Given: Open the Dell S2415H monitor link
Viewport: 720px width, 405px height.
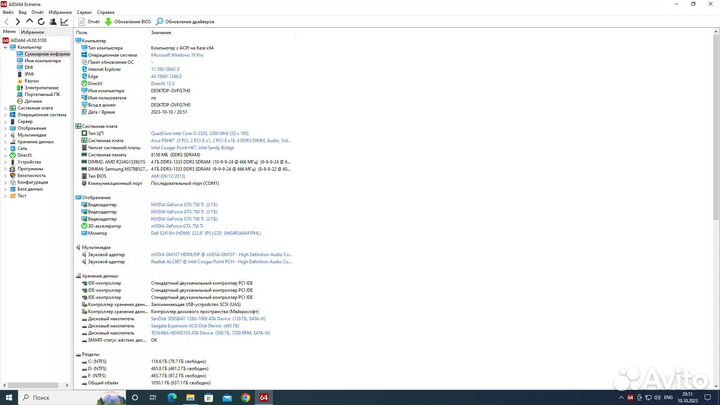Looking at the screenshot, I should tap(206, 233).
